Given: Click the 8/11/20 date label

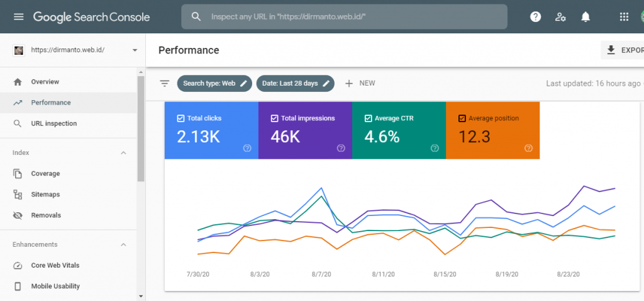Looking at the screenshot, I should click(x=384, y=275).
